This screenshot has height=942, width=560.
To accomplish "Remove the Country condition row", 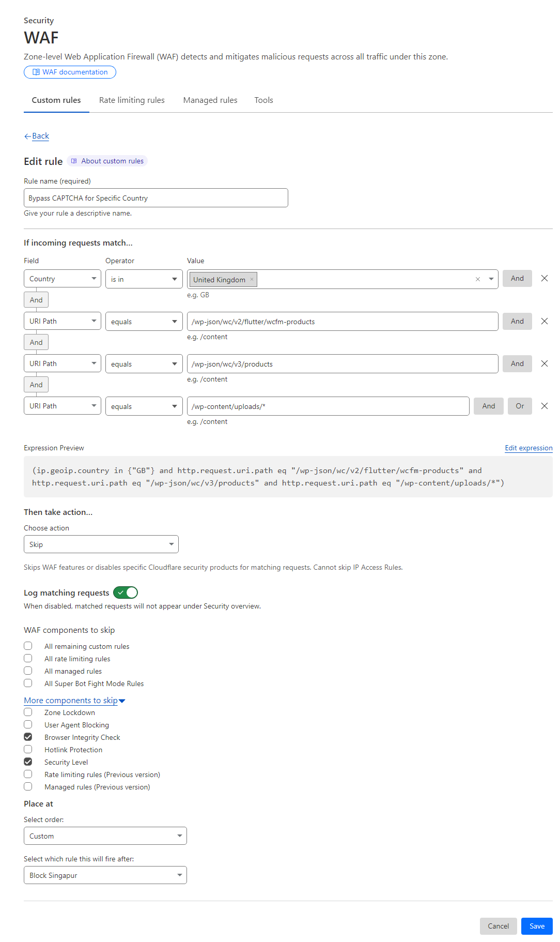I will pos(545,279).
